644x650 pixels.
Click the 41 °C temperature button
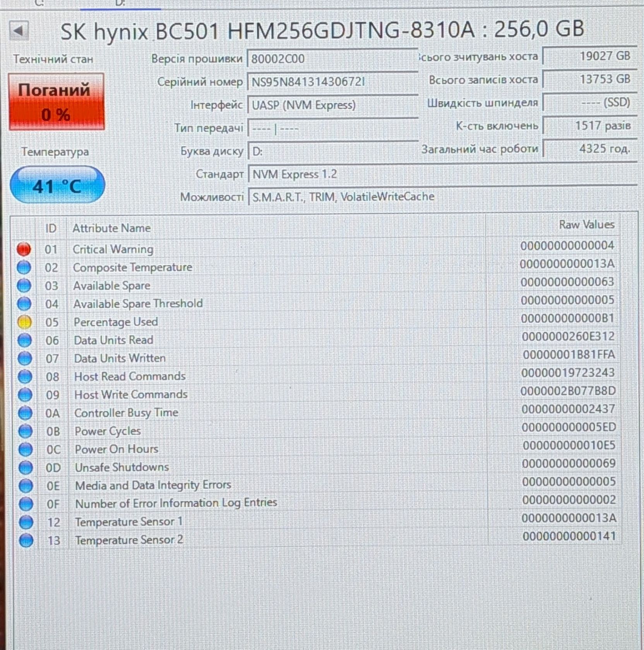57,185
